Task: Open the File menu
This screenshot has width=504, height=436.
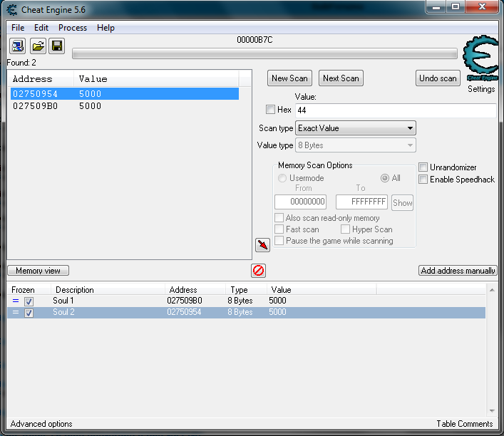Action: point(18,28)
